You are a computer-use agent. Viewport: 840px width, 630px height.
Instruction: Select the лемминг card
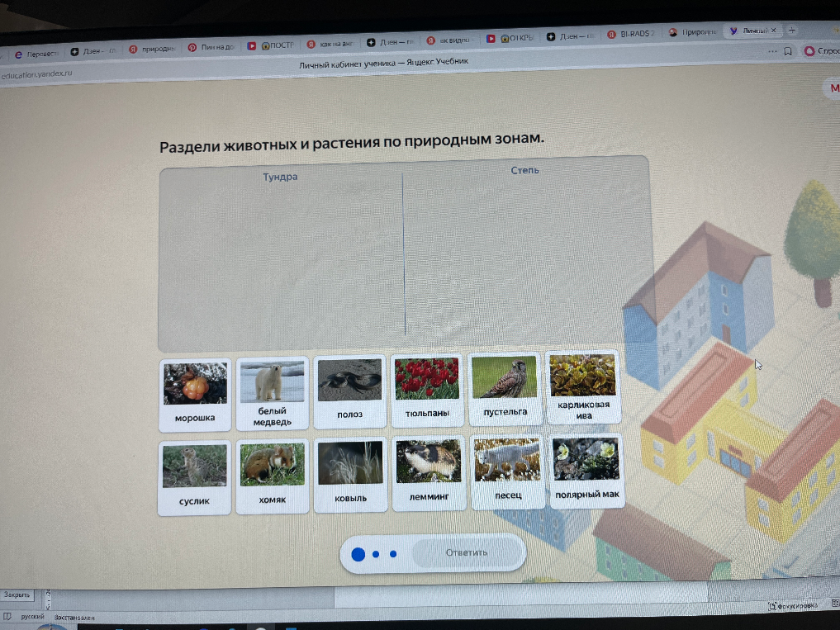click(429, 473)
